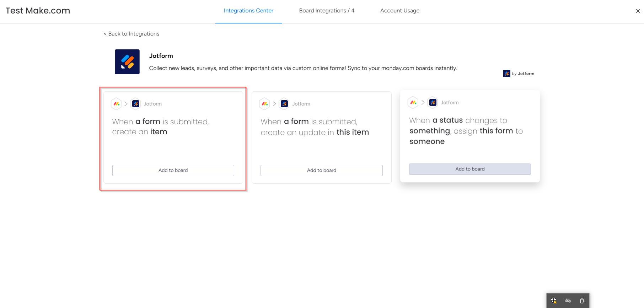Close the integrations dialog with the X
The width and height of the screenshot is (644, 308).
[638, 11]
